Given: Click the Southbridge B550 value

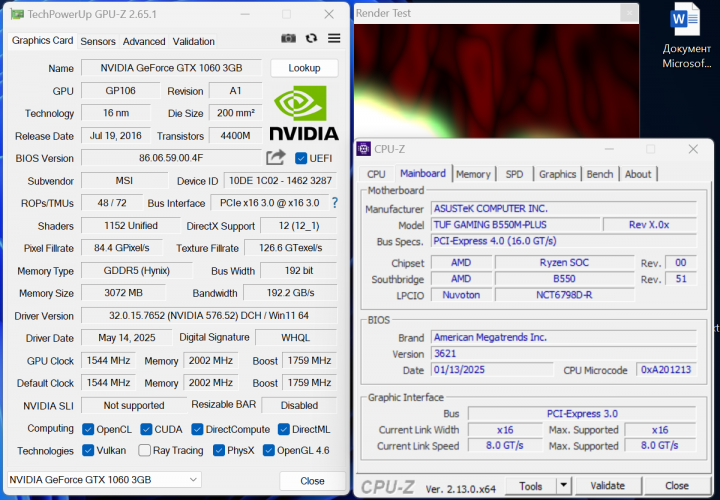Looking at the screenshot, I should [564, 279].
